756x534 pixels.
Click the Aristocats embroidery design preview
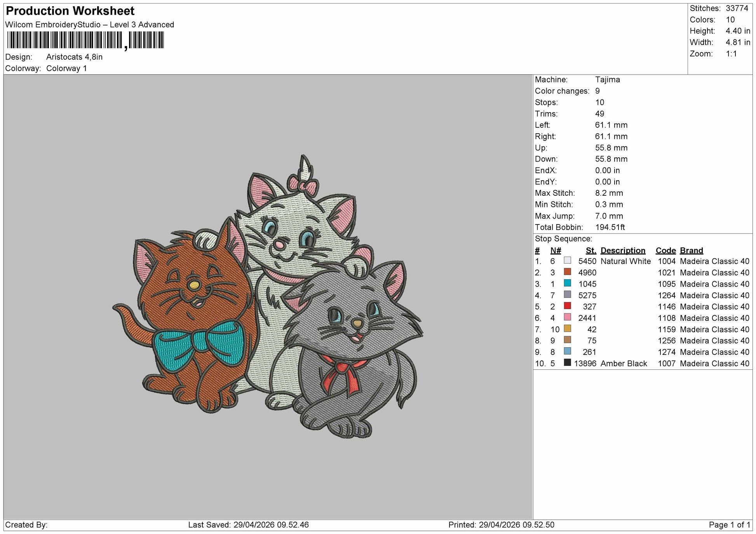(x=268, y=296)
